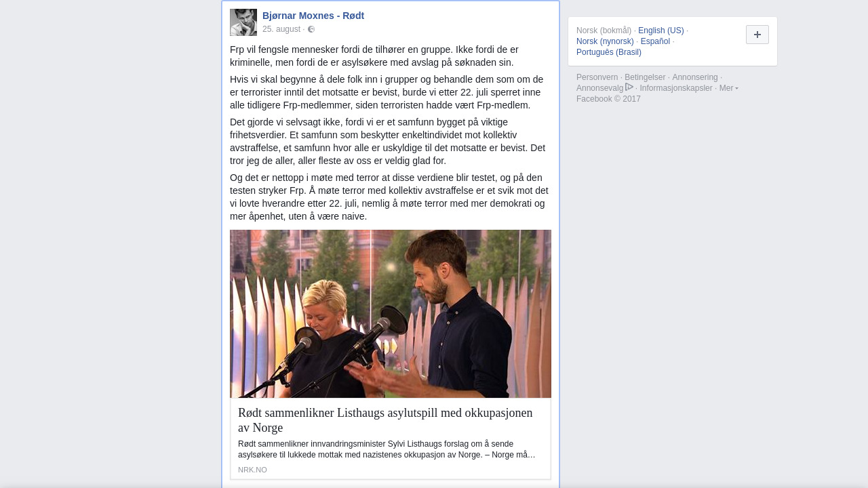Click the NRK.NO source label
This screenshot has height=488, width=868.
coord(252,470)
